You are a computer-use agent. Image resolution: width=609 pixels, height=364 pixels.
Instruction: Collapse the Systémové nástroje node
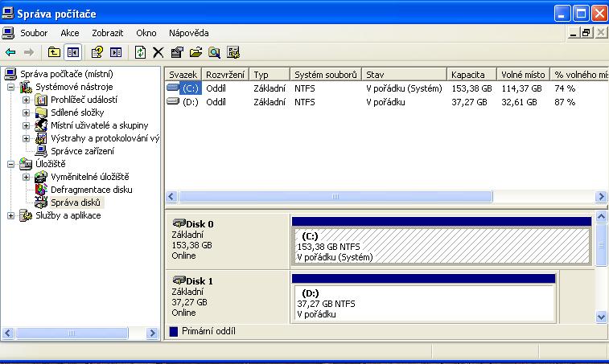click(x=11, y=87)
